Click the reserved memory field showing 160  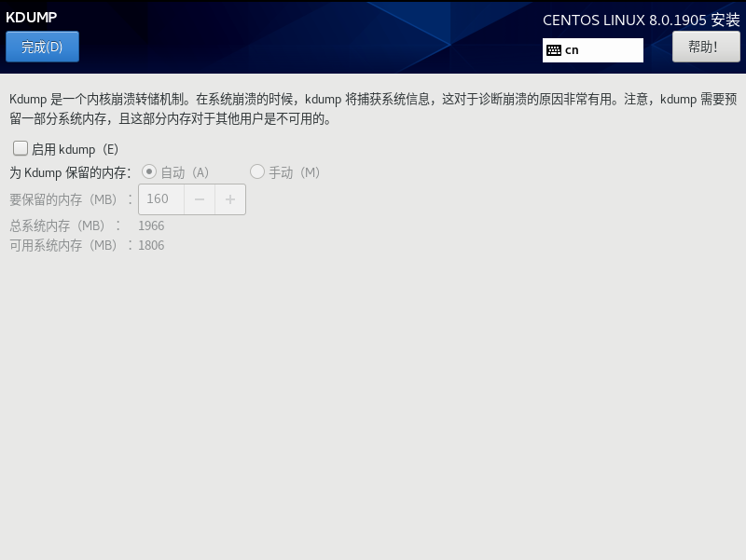tap(160, 199)
